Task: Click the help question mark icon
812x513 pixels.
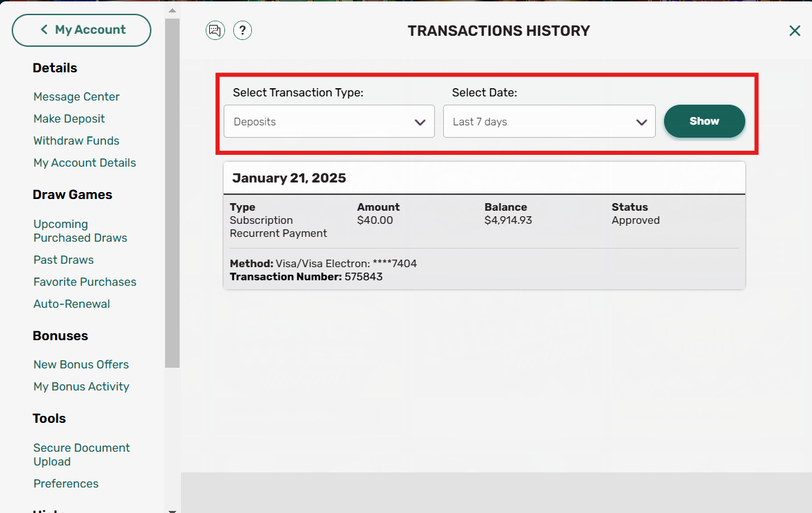Action: (242, 30)
